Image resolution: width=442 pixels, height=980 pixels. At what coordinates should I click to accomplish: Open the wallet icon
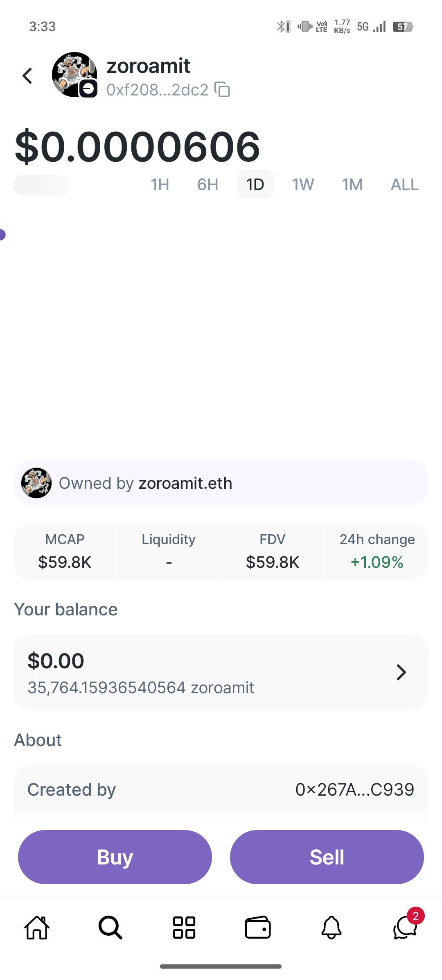coord(257,928)
